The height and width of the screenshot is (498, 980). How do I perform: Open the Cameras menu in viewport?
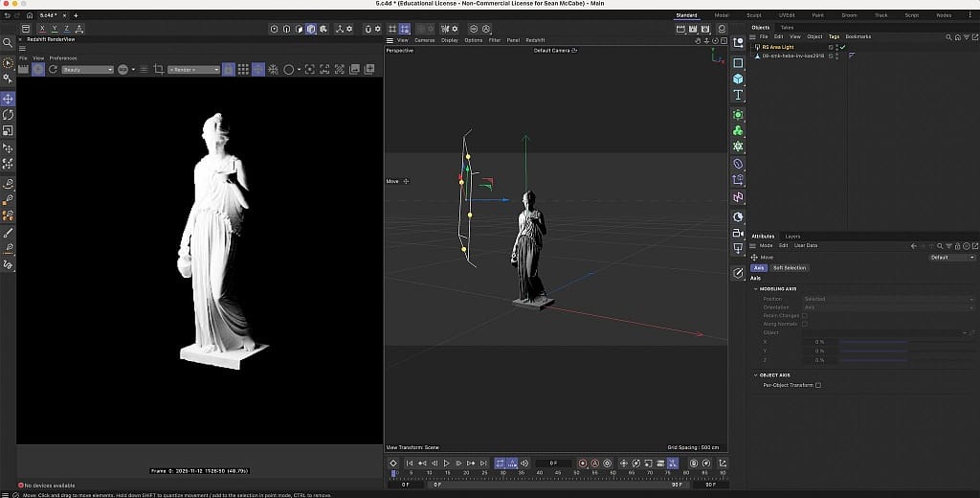pyautogui.click(x=424, y=40)
